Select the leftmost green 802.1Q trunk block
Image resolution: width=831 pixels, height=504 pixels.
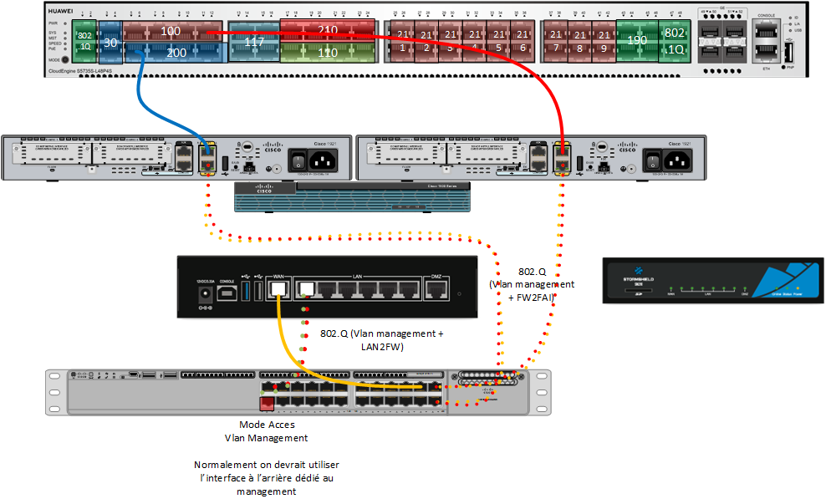click(84, 42)
